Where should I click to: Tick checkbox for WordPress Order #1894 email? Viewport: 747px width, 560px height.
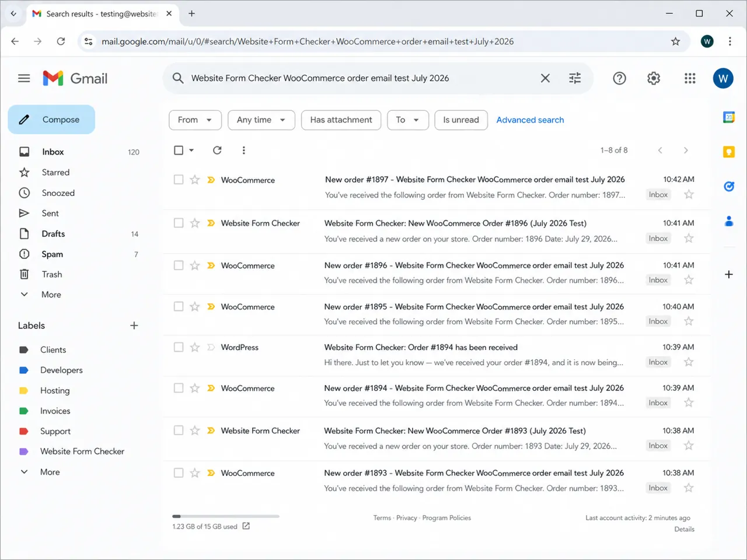click(179, 347)
